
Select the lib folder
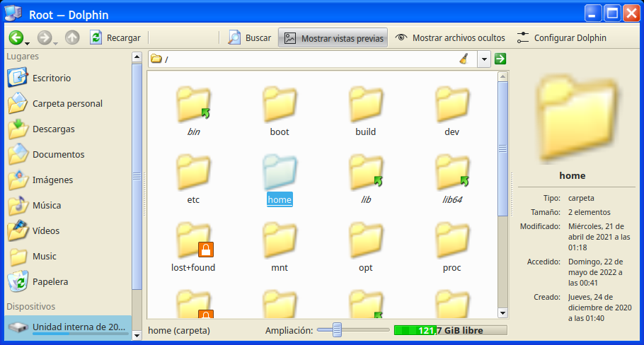point(366,180)
